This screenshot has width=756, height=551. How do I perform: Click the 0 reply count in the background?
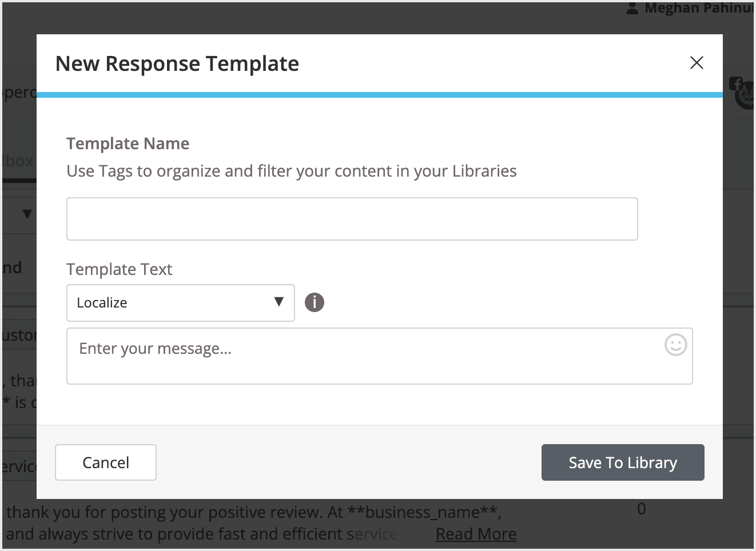(641, 508)
